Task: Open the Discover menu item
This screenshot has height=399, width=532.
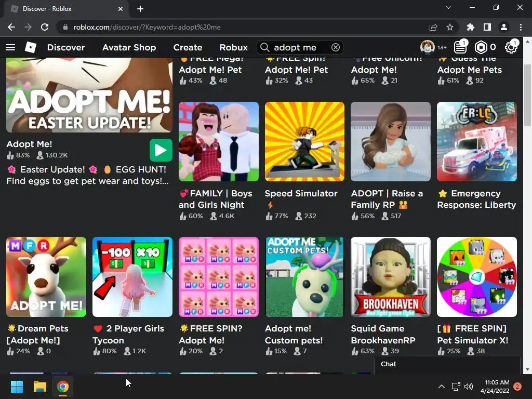Action: tap(66, 47)
